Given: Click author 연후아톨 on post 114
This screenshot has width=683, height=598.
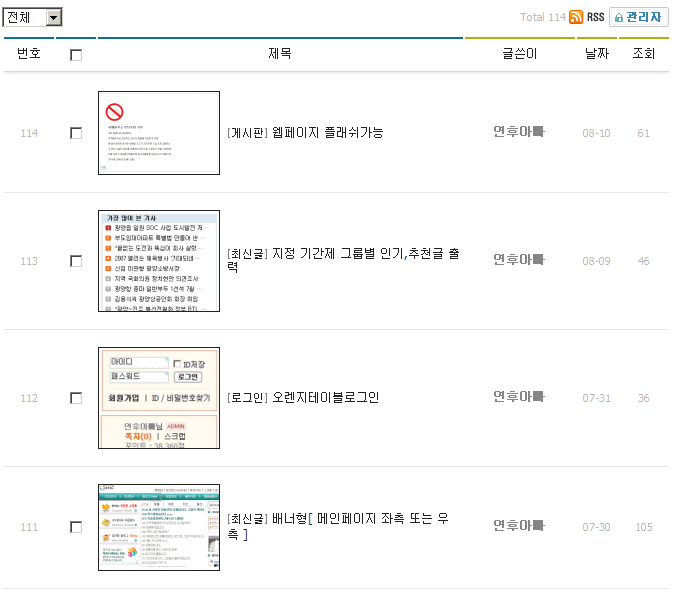Looking at the screenshot, I should [x=518, y=132].
